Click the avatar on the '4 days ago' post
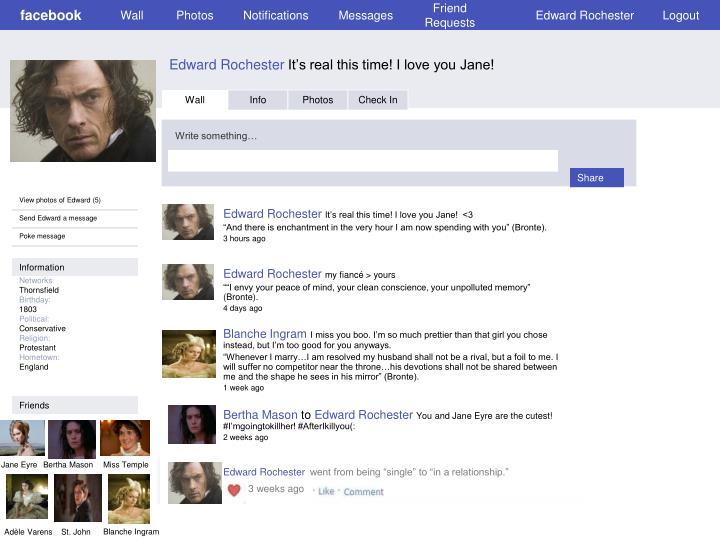 click(188, 281)
